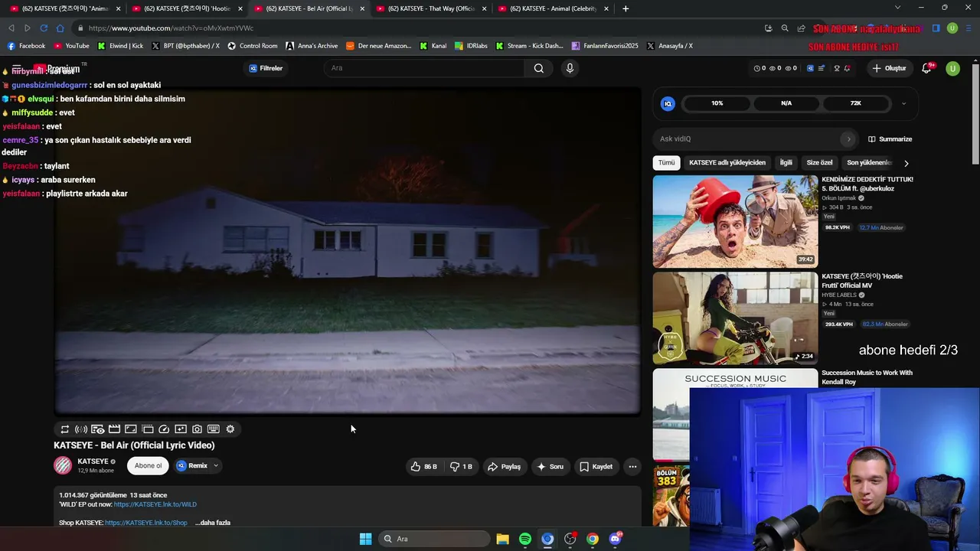Reload the page with the browser refresh icon
Viewport: 980px width, 551px height.
point(44,28)
